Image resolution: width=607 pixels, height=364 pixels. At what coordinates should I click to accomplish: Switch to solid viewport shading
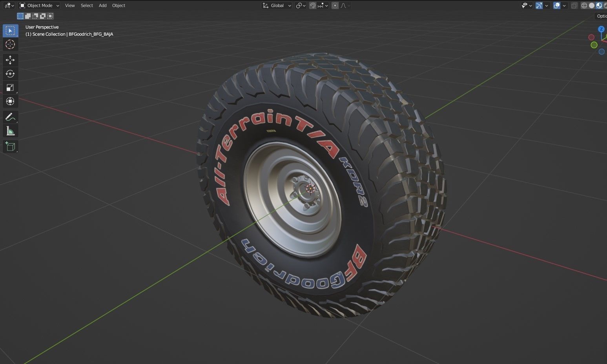[592, 5]
